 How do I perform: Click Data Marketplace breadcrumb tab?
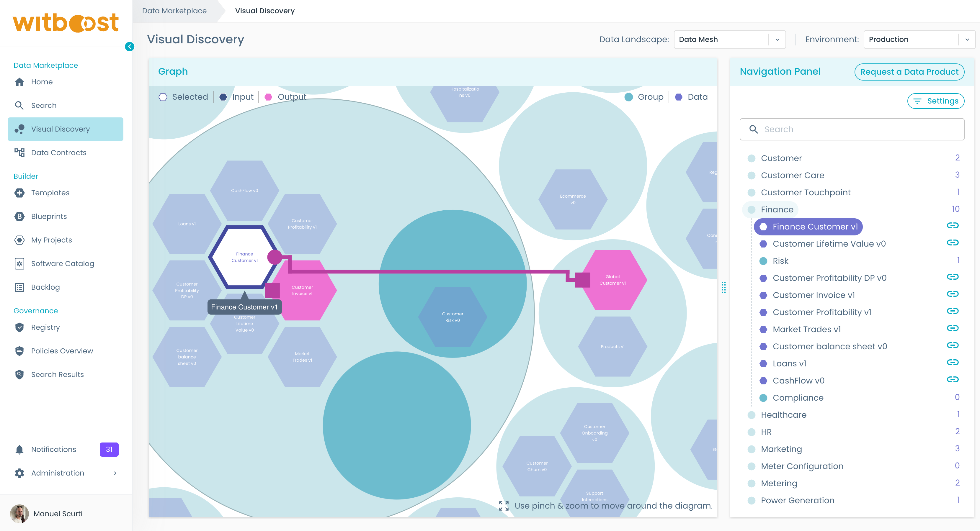tap(174, 11)
